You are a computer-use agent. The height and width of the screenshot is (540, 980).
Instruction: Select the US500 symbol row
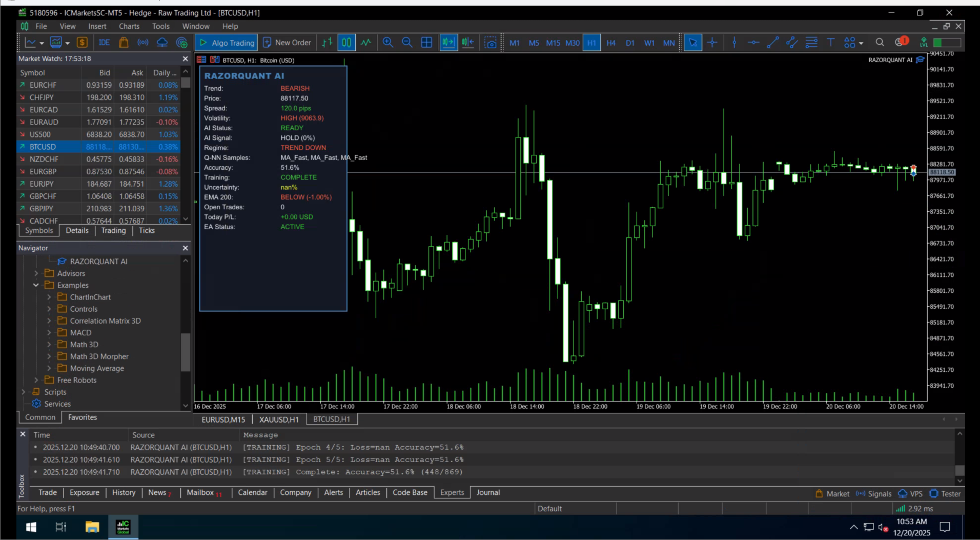99,134
